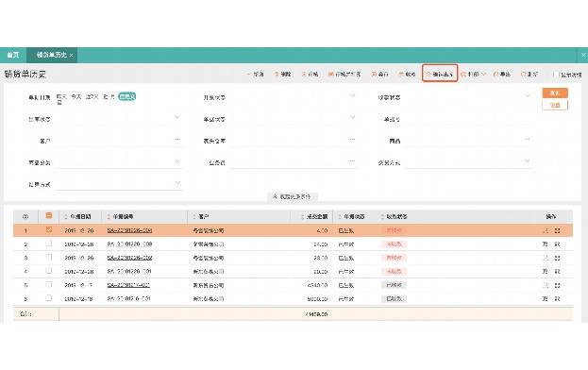Screen dimensions: 588x370
Task: Click the red-outlined 确认出库 toolbar button
Action: click(440, 74)
